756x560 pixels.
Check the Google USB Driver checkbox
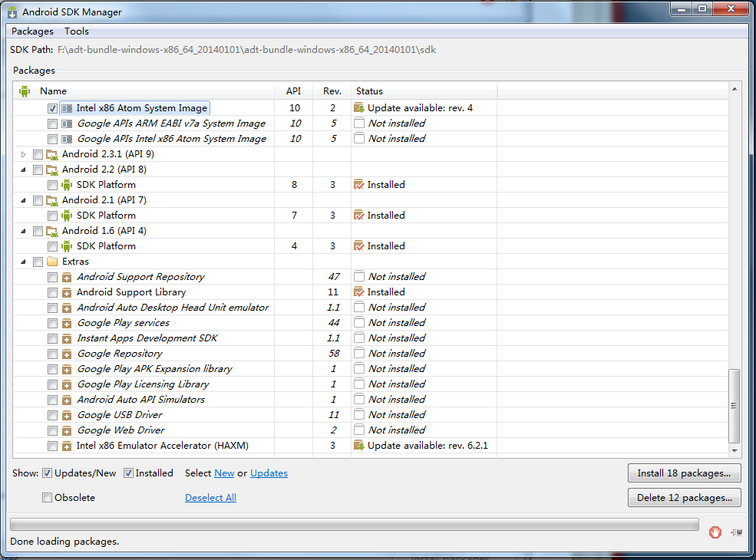coord(52,416)
